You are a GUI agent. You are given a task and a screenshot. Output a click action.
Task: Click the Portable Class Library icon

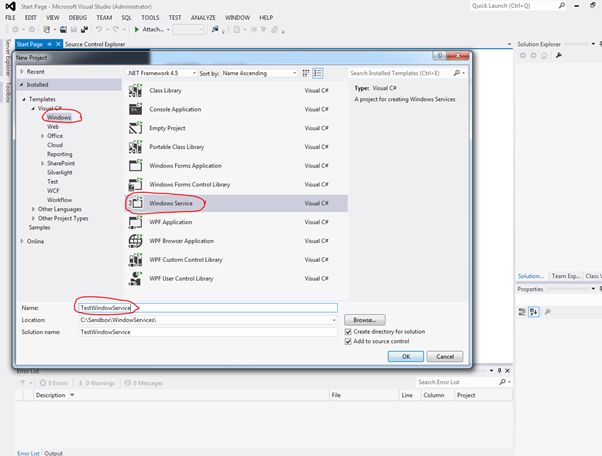click(135, 147)
